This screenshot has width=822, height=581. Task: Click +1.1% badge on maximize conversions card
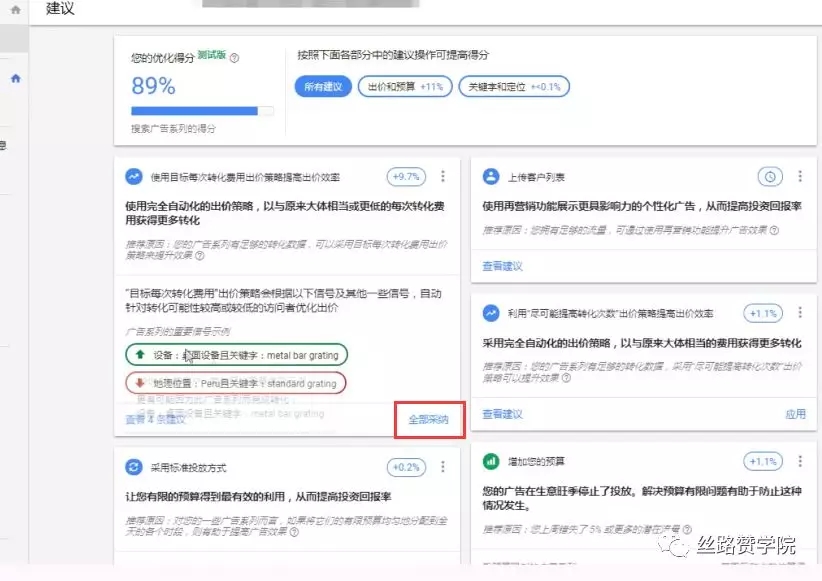[763, 314]
